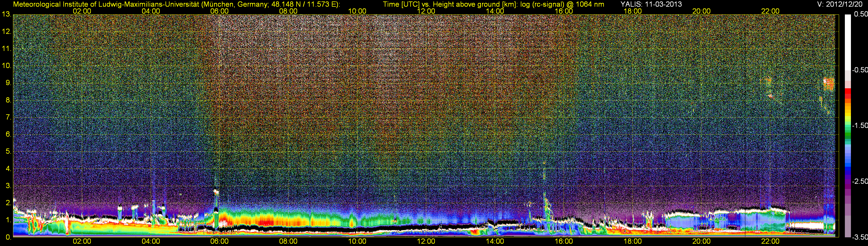This screenshot has height=246, width=868.
Task: Click the 7 km height axis label
Action: click(8, 117)
